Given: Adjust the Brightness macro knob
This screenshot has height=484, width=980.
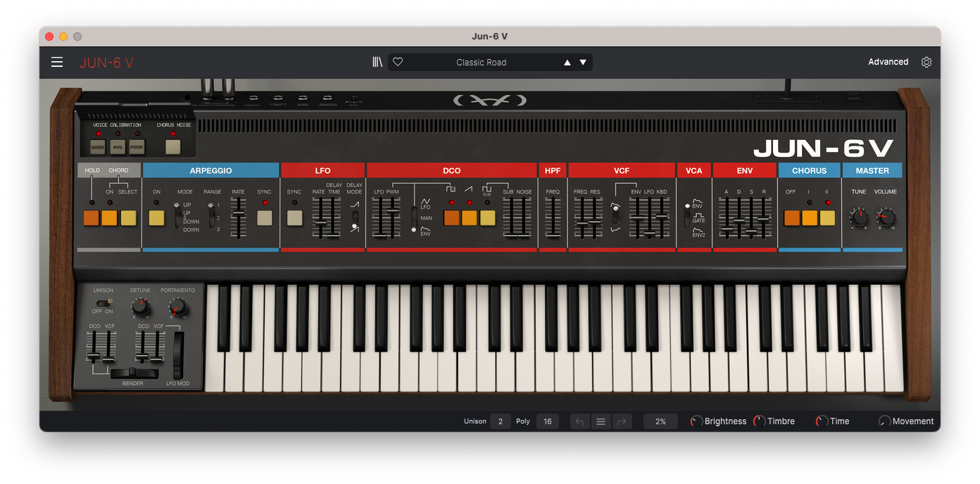Looking at the screenshot, I should (x=696, y=421).
